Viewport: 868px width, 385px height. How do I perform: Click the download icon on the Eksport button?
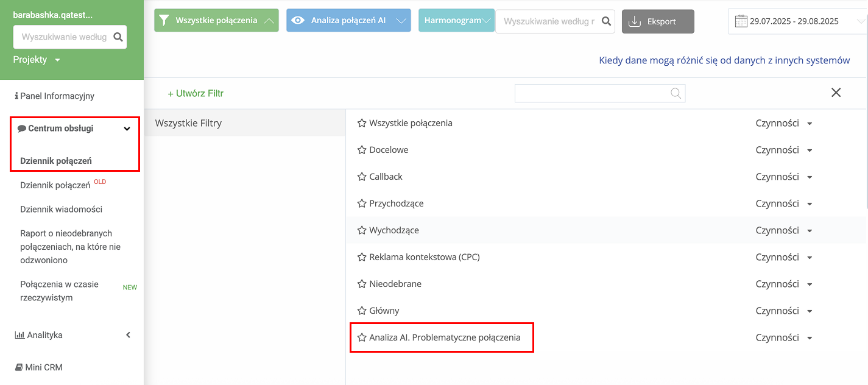click(x=635, y=21)
